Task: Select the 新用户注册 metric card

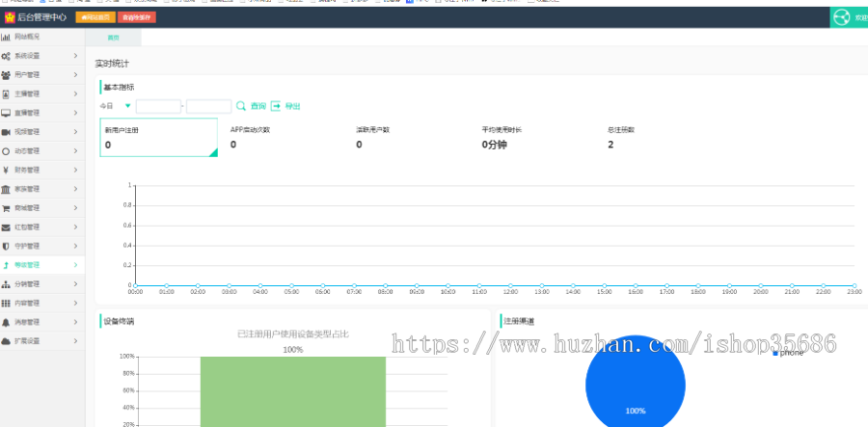Action: pyautogui.click(x=158, y=137)
